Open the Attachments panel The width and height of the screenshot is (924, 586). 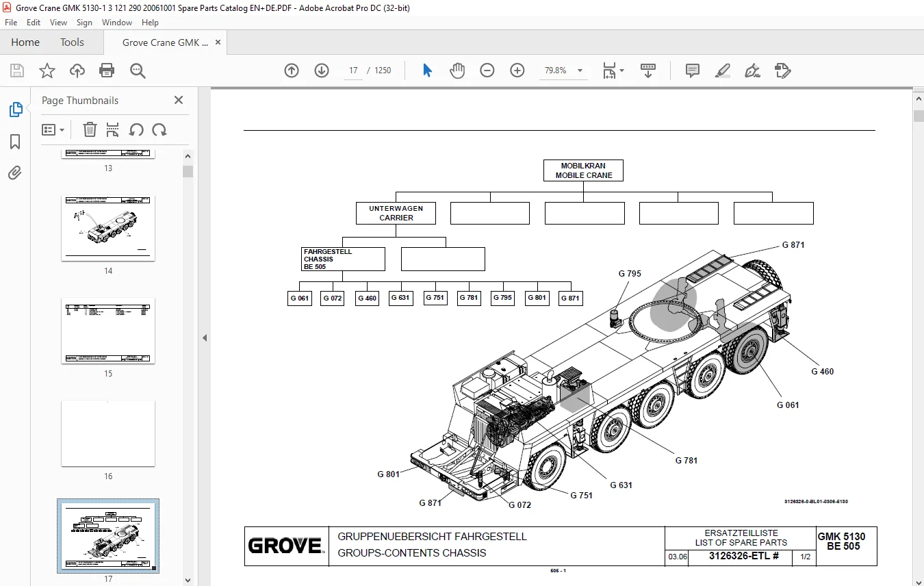15,173
